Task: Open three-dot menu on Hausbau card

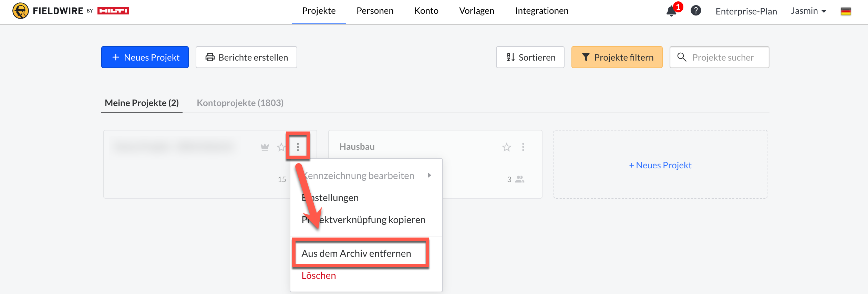Action: pos(523,147)
